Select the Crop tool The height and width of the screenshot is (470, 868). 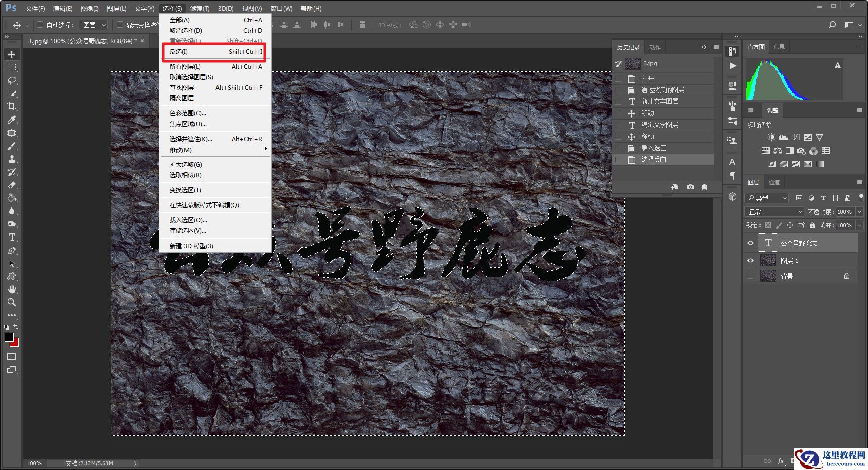(x=11, y=106)
